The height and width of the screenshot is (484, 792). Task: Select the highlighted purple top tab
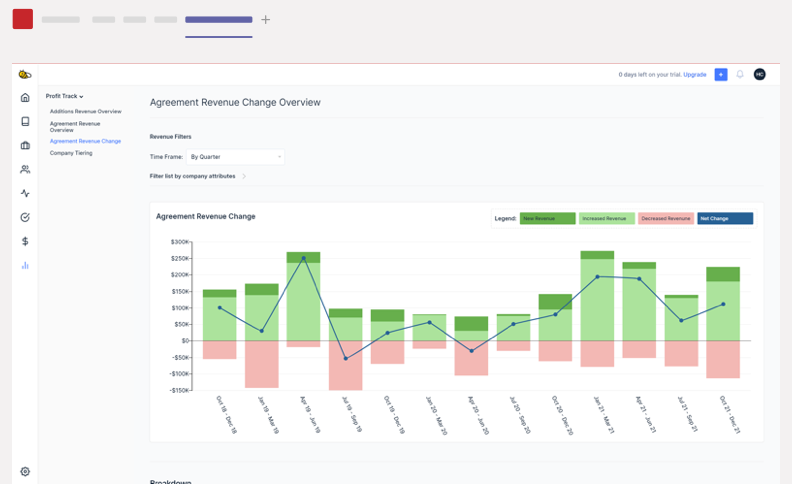coord(219,20)
